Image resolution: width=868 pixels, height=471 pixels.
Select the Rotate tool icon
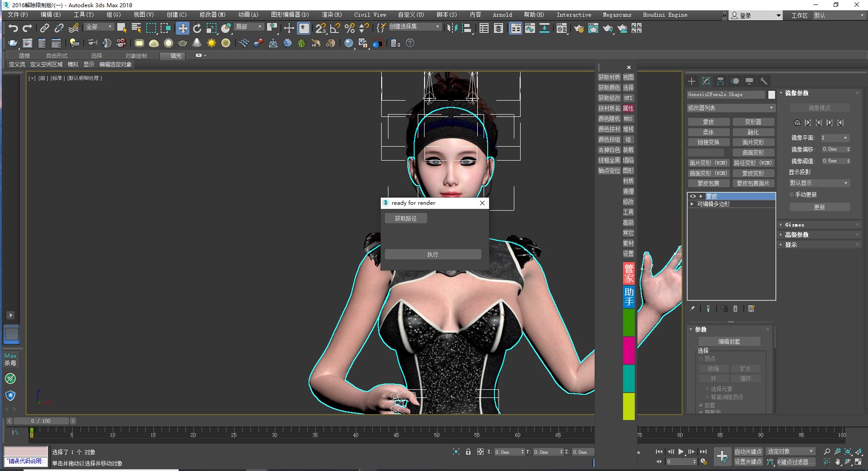(x=197, y=28)
